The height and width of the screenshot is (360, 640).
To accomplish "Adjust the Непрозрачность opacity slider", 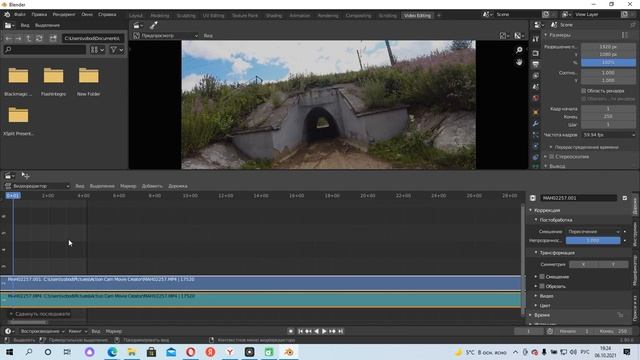I will [593, 241].
